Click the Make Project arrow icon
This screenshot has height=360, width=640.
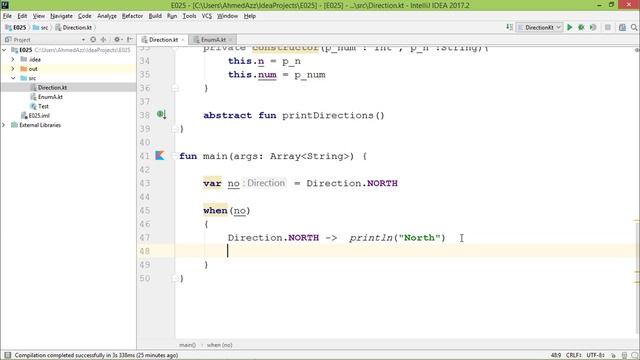pos(509,27)
